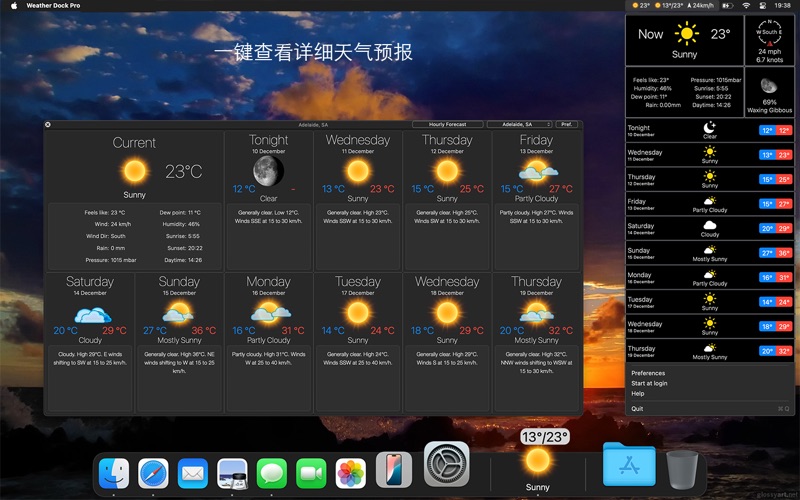Click the Waxing Gibbous moon phase icon
The height and width of the screenshot is (500, 800).
768,86
